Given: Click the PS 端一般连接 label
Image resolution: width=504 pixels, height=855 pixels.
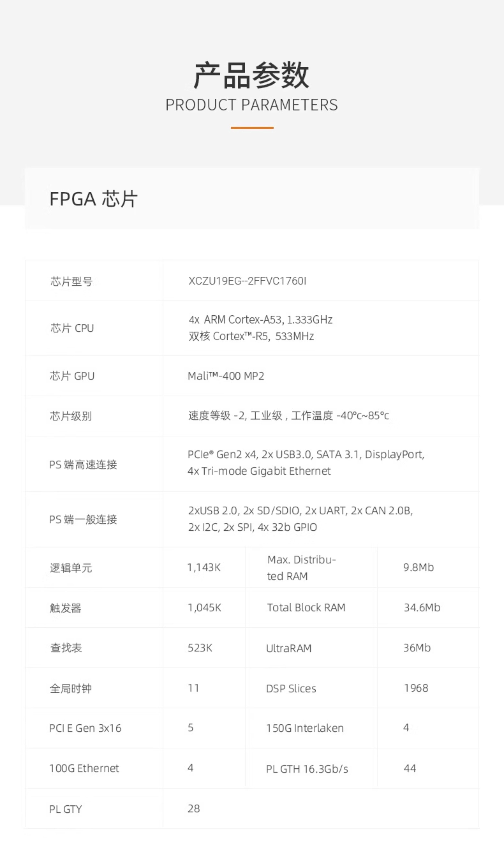Looking at the screenshot, I should (x=83, y=520).
